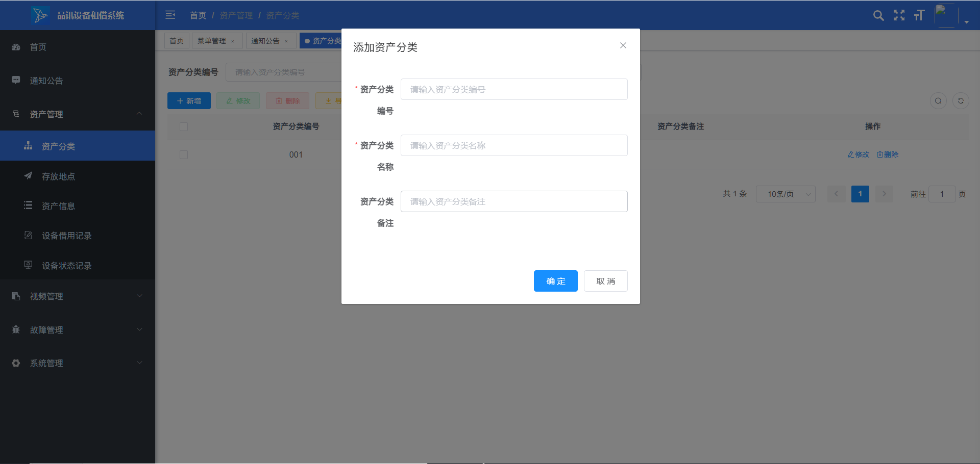Viewport: 980px width, 464px height.
Task: Open the 10条/页 page size dropdown
Action: 786,194
